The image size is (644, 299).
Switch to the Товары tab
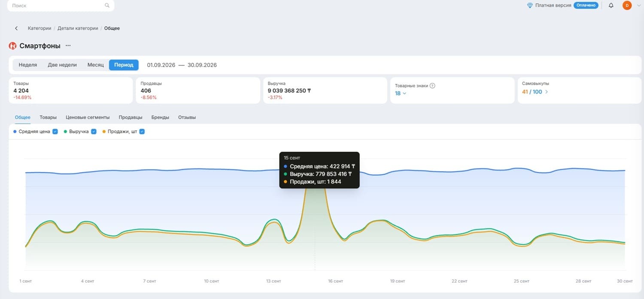(48, 117)
